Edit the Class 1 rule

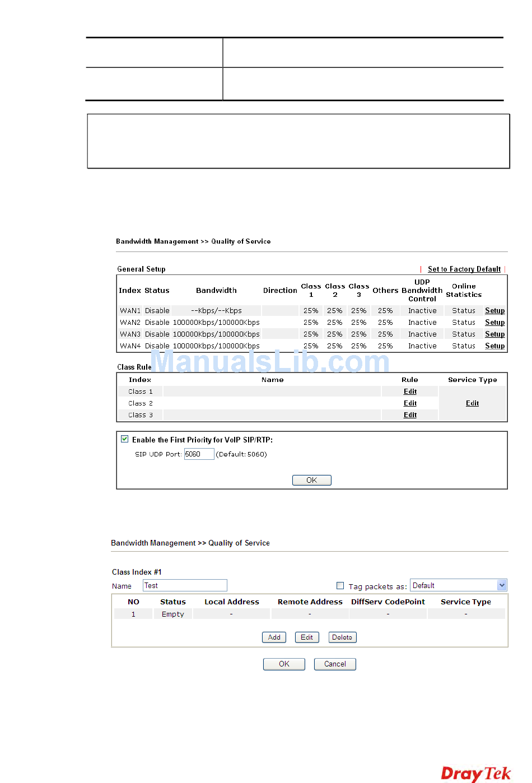coord(410,391)
